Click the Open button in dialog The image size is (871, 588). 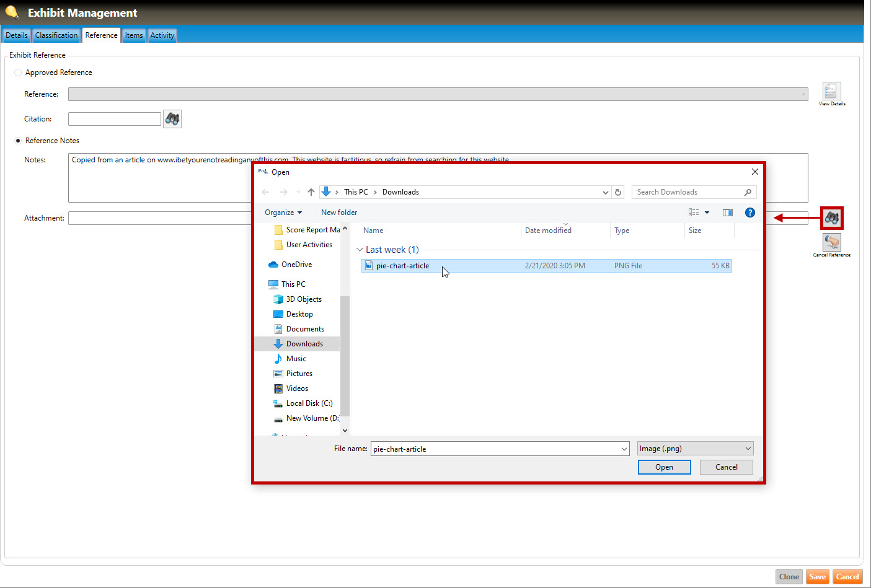[664, 467]
